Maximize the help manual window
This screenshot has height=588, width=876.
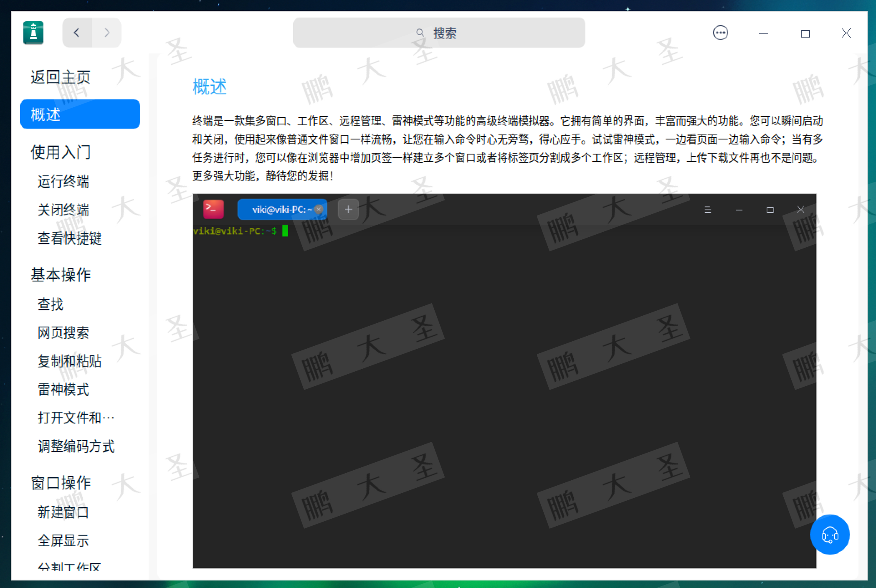point(805,33)
